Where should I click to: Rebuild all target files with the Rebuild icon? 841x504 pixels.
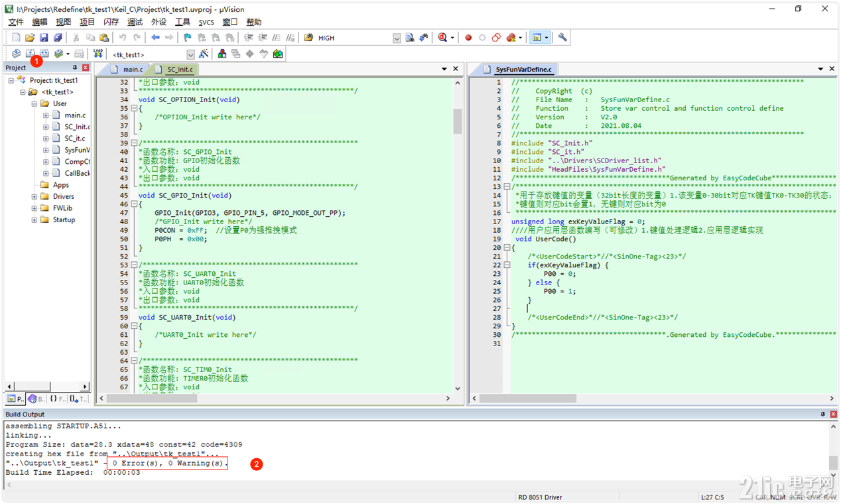[x=44, y=54]
